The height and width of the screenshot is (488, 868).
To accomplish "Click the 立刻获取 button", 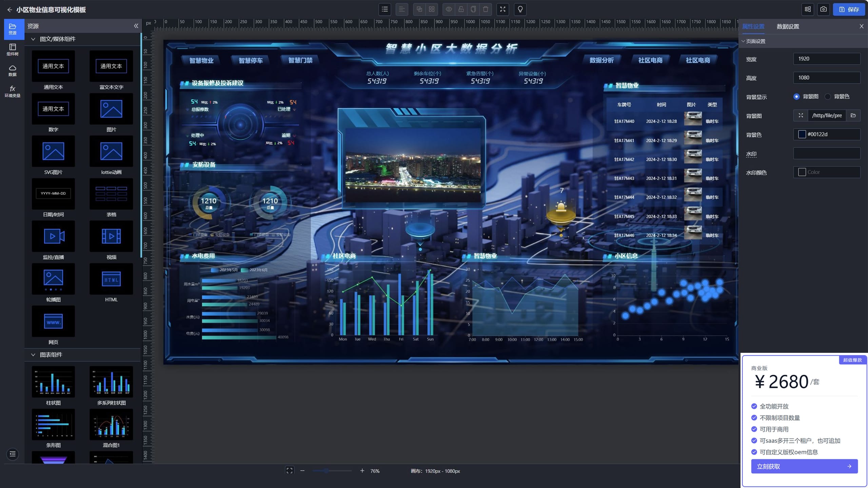I will click(804, 466).
